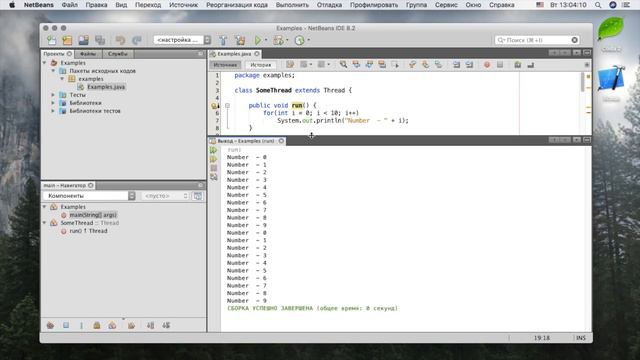640x360 pixels.
Task: Open the Отладка menu
Action: click(329, 5)
